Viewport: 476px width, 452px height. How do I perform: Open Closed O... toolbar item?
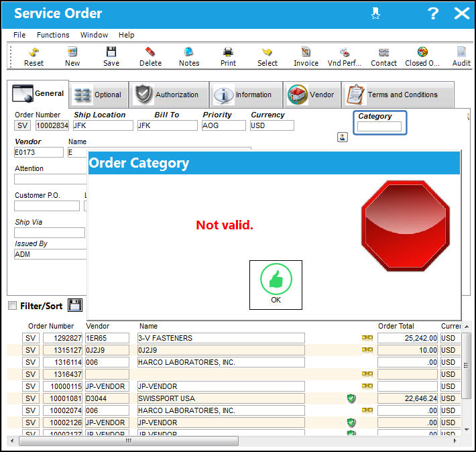(x=422, y=57)
